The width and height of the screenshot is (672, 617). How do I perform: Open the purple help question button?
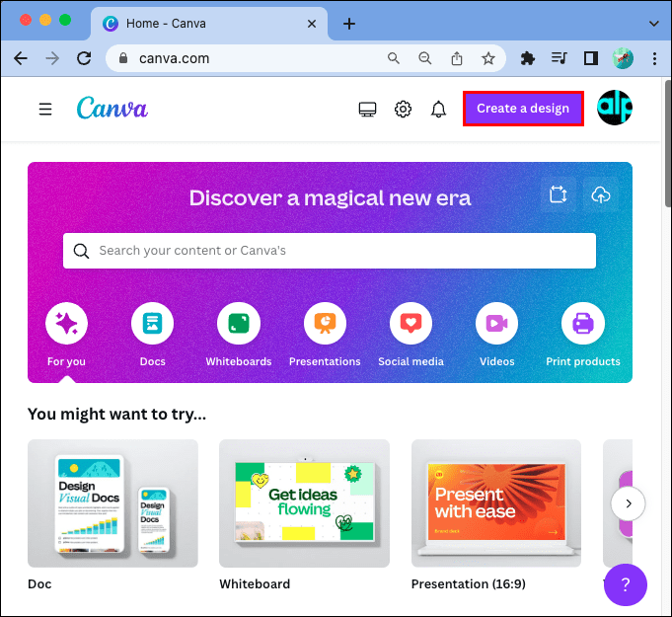point(626,584)
